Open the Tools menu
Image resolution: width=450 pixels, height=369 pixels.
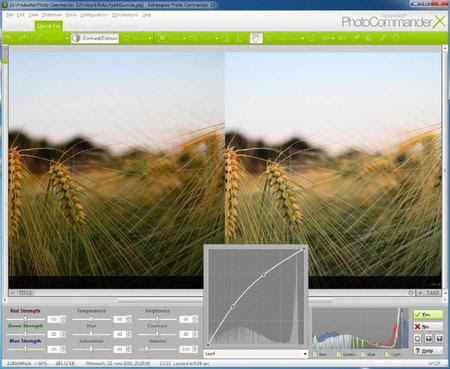[x=71, y=15]
